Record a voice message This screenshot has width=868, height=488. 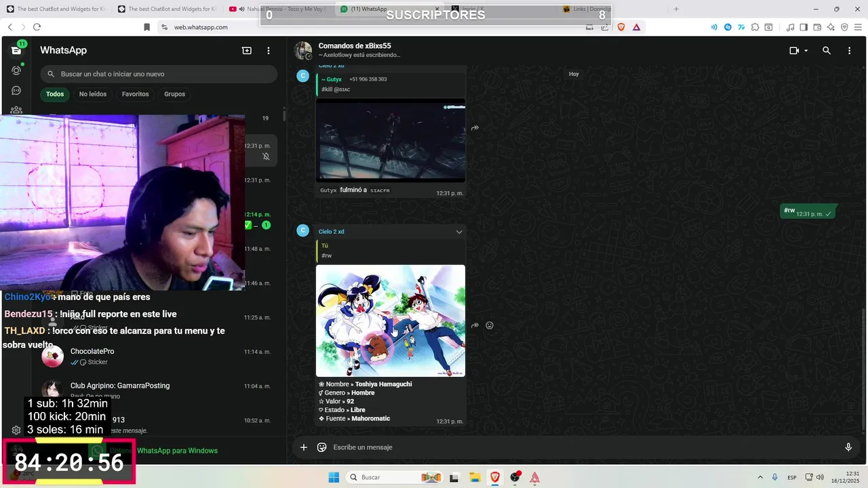[x=848, y=447]
